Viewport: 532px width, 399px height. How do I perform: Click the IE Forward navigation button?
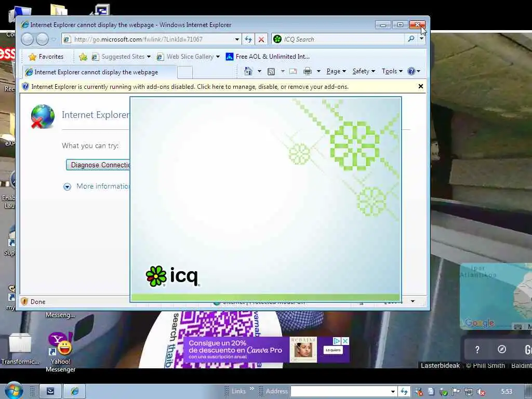pyautogui.click(x=43, y=39)
